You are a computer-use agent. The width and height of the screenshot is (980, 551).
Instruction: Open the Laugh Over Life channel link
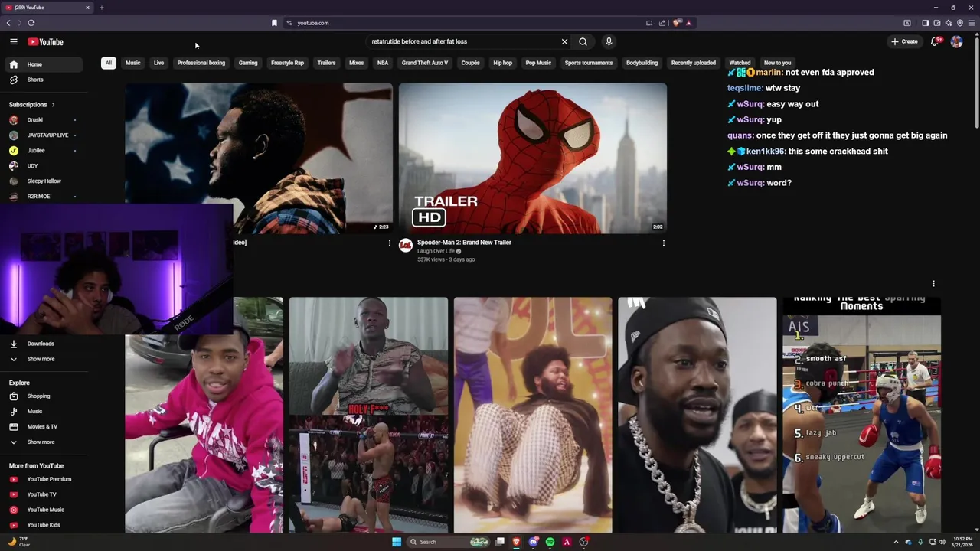(436, 252)
